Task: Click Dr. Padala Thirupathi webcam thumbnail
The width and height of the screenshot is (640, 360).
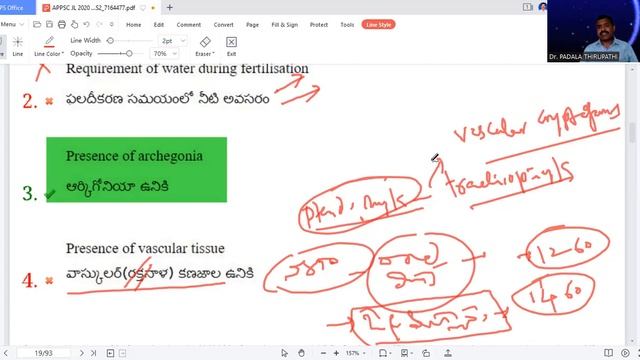Action: click(593, 31)
